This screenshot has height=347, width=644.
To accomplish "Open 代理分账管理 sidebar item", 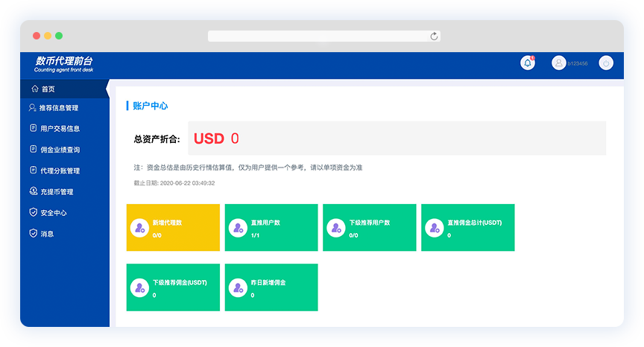I will point(60,171).
